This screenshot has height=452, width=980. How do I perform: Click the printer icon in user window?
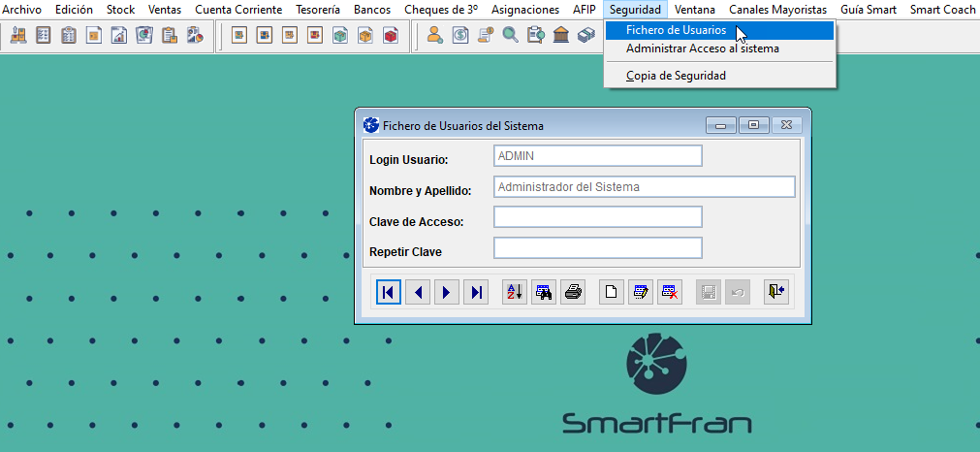click(573, 292)
